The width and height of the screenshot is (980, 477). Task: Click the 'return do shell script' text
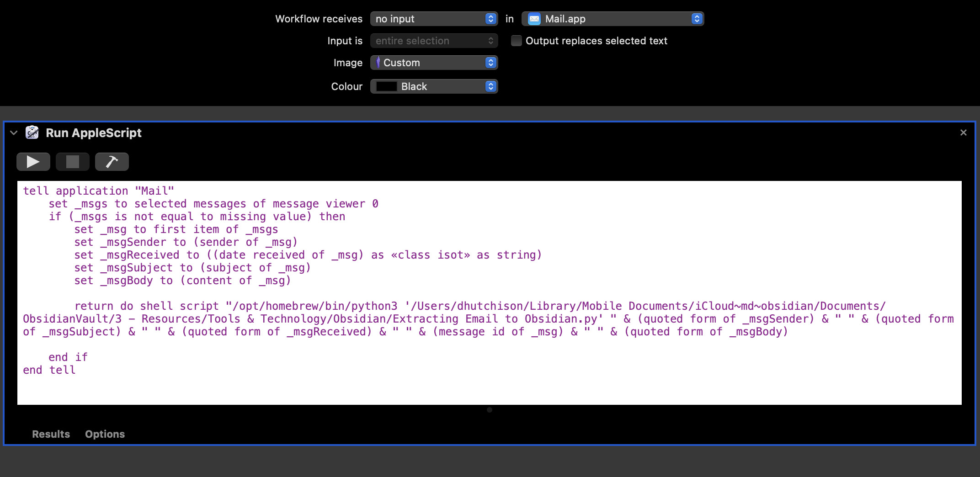click(x=147, y=306)
